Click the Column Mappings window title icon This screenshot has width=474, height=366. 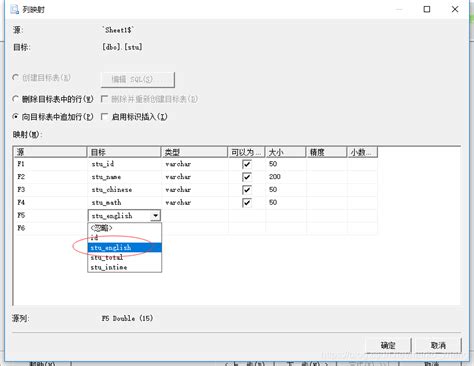[x=14, y=9]
